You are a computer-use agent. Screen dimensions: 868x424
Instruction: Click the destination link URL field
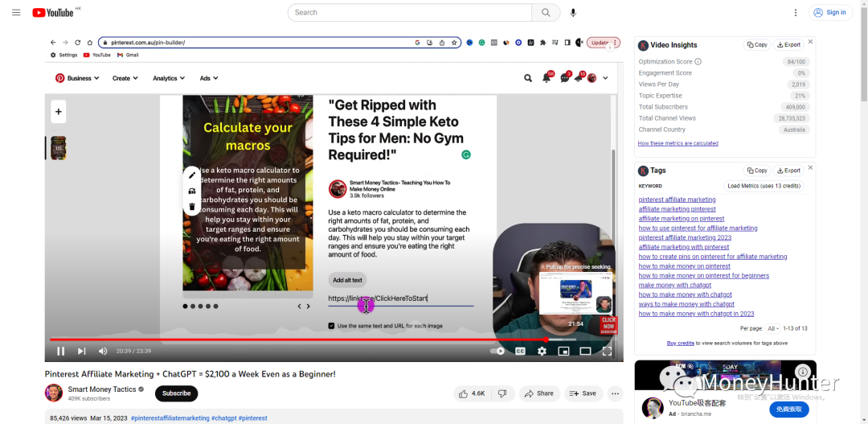tap(401, 298)
